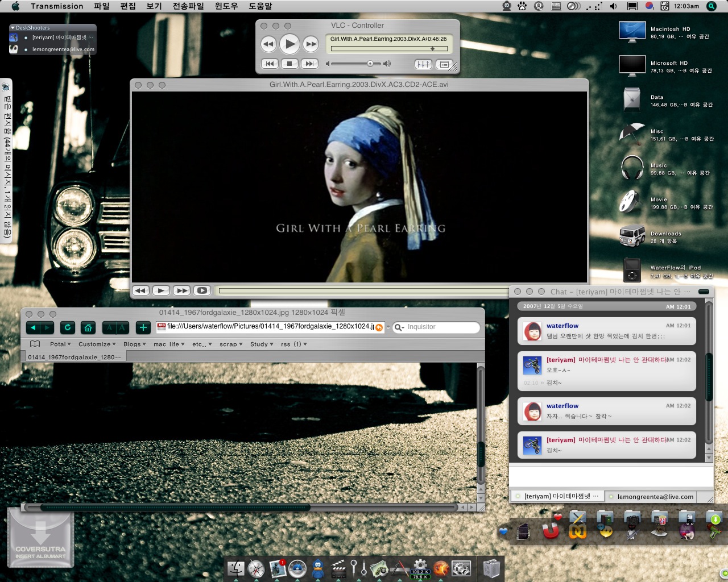This screenshot has width=728, height=582.
Task: Click the Spotlight search icon in the menu bar
Action: [712, 6]
